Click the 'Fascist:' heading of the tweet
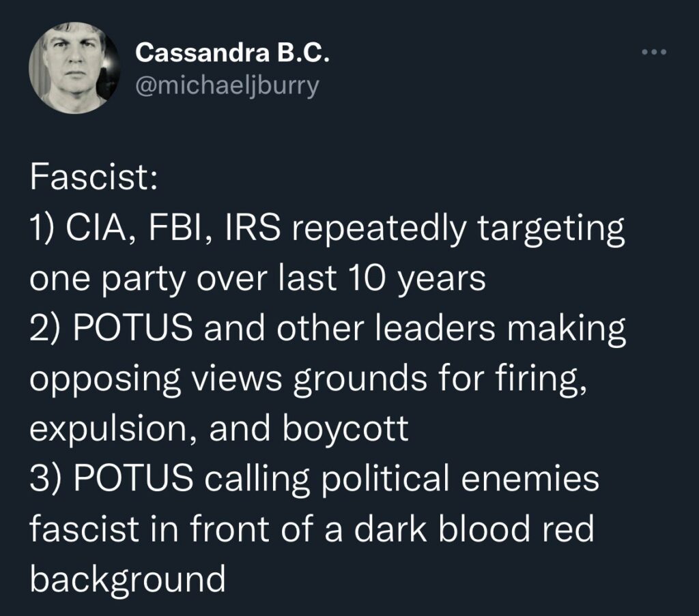Screen dimensions: 699x616 point(94,181)
